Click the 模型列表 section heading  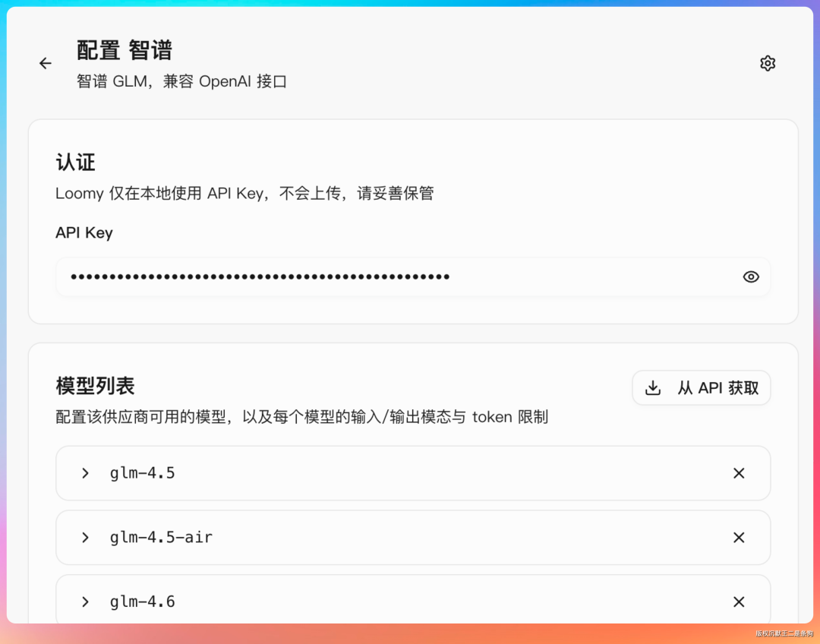[x=95, y=386]
